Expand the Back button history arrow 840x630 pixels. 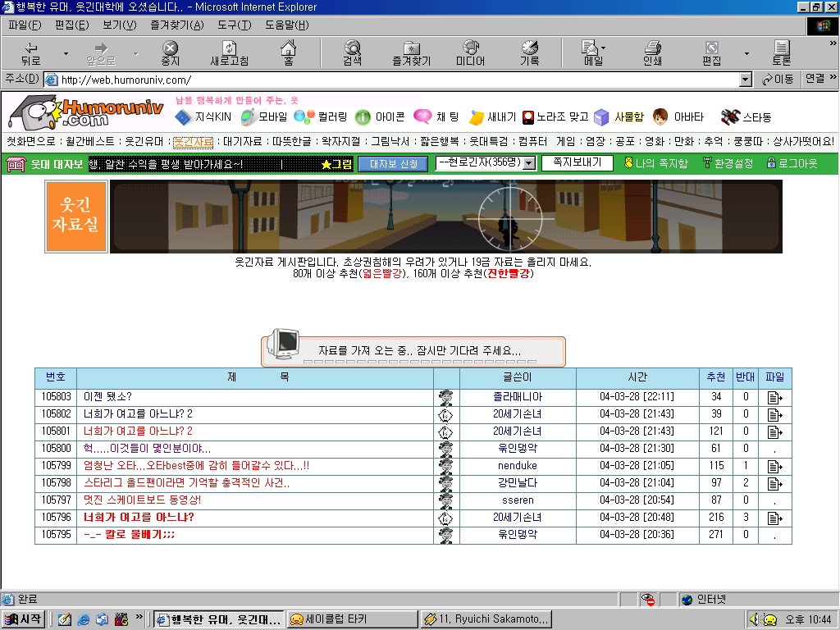[x=66, y=53]
